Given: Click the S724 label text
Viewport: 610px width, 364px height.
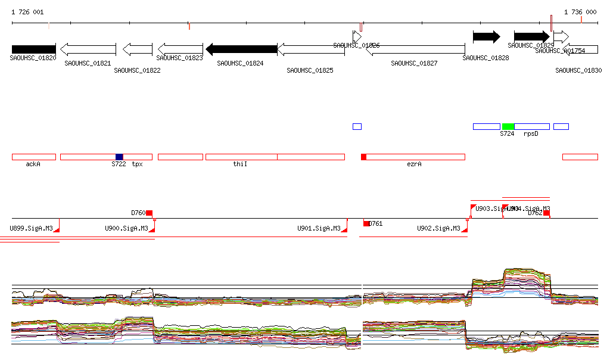Looking at the screenshot, I should click(x=507, y=134).
